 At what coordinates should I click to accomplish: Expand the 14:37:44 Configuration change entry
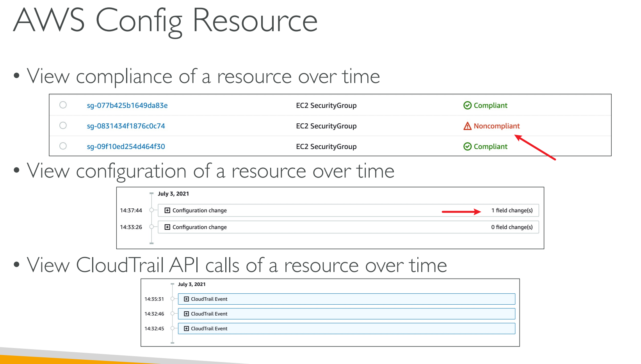[x=167, y=210]
